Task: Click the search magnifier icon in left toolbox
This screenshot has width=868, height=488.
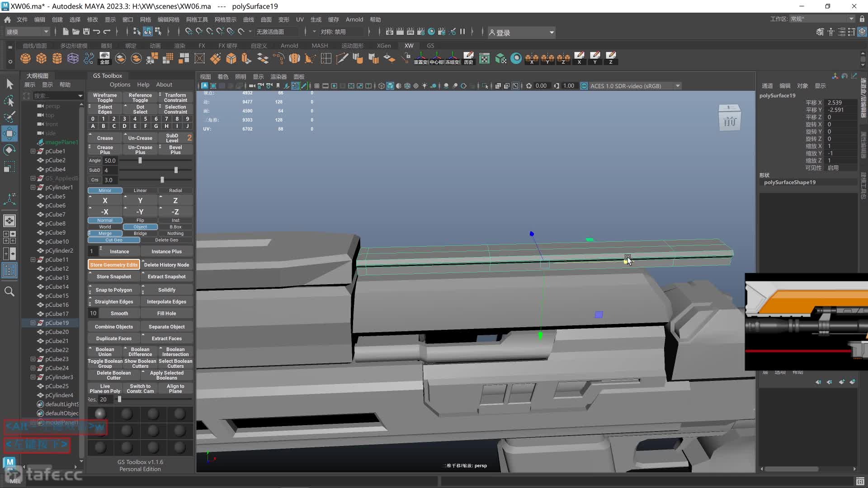Action: coord(9,291)
